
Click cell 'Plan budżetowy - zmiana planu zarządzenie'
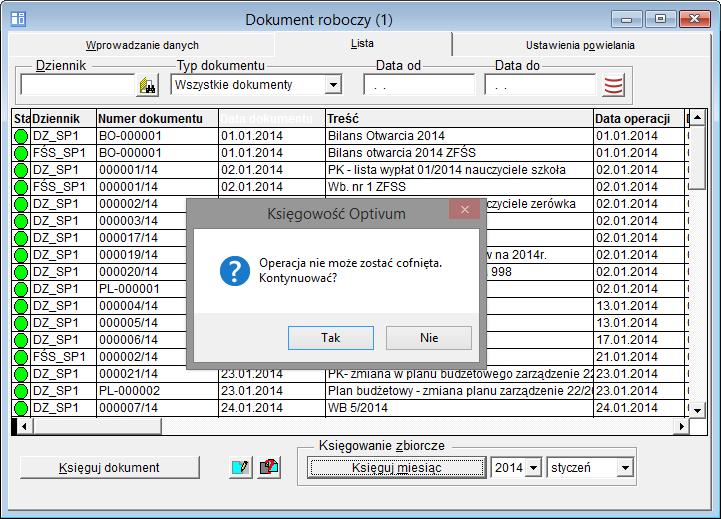(x=459, y=391)
